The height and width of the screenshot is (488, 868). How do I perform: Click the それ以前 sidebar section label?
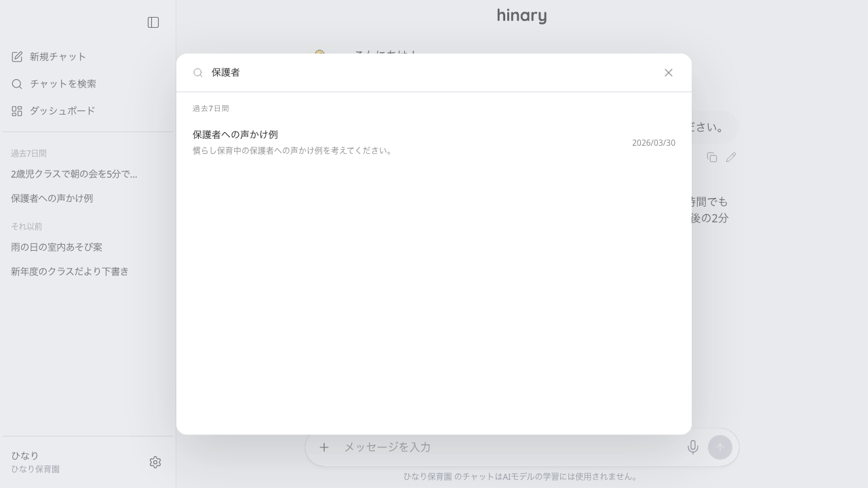26,226
